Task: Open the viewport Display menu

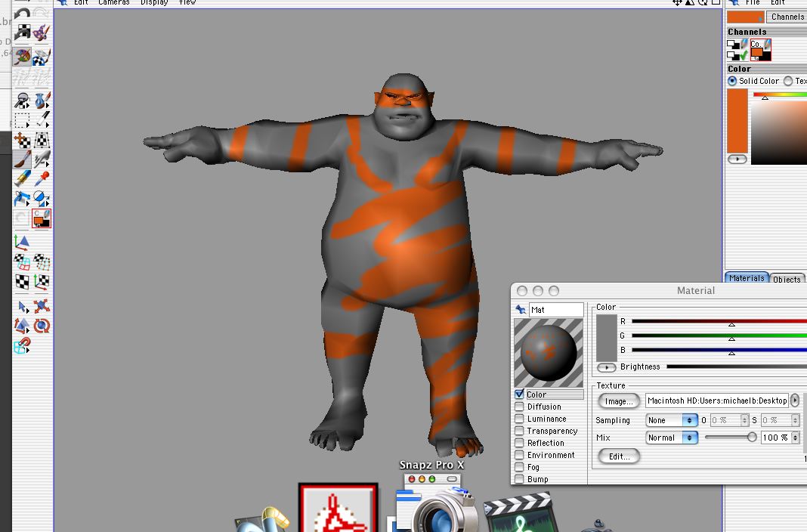Action: [x=154, y=2]
